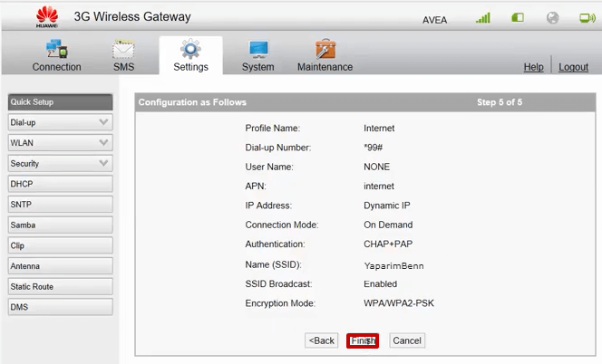The width and height of the screenshot is (602, 364).
Task: Click the AVEA operator name
Action: pyautogui.click(x=434, y=20)
